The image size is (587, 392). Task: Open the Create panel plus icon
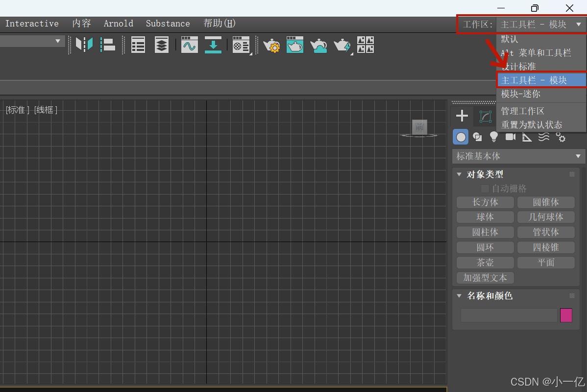click(x=462, y=116)
